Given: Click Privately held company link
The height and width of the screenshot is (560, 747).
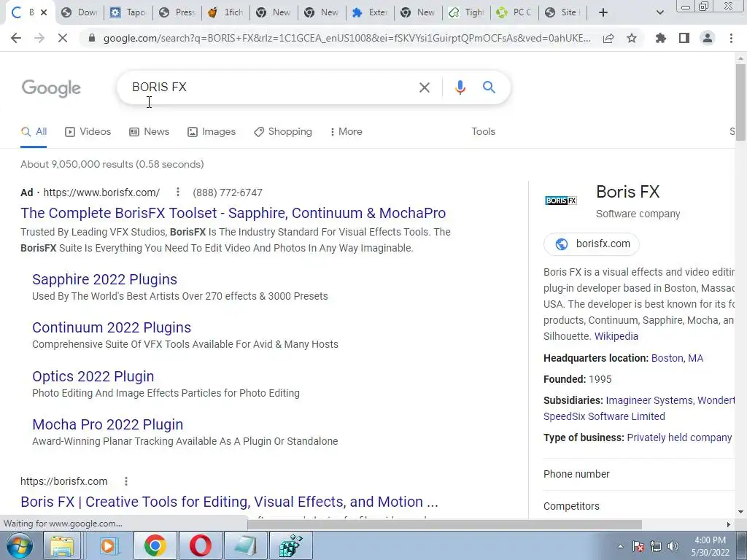Looking at the screenshot, I should (679, 437).
